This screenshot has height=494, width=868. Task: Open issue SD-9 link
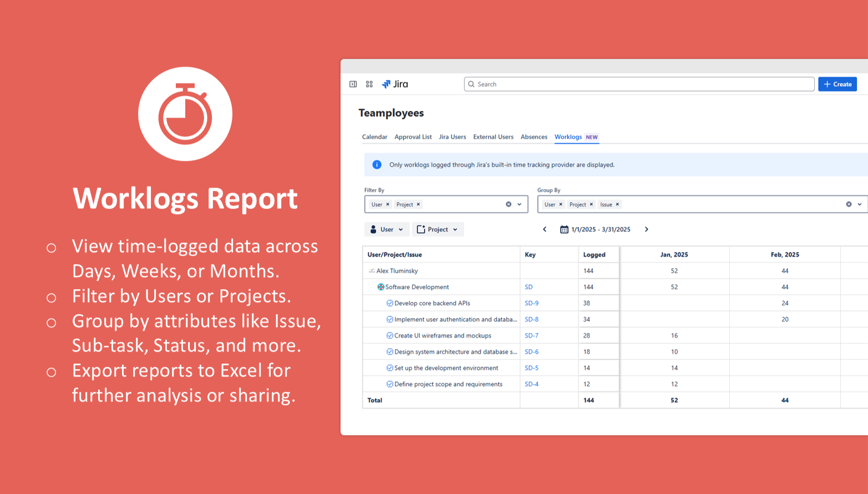[531, 303]
